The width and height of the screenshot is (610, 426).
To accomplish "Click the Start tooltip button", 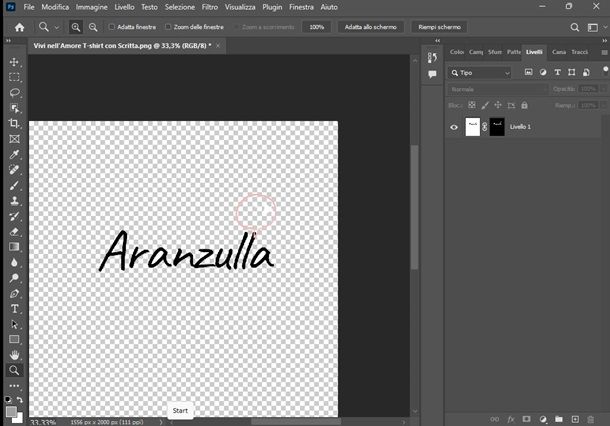I will 180,411.
